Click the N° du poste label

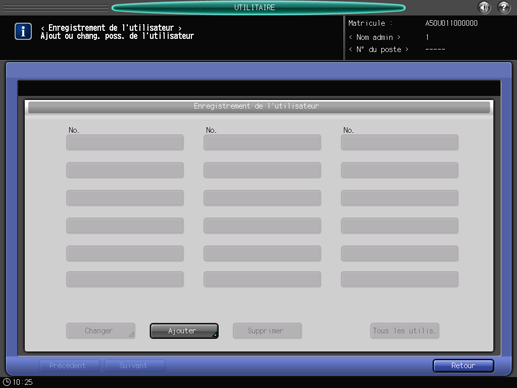[378, 50]
